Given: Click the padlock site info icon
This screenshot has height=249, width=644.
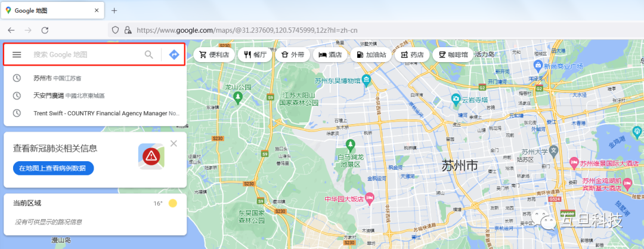Looking at the screenshot, I should coord(128,30).
